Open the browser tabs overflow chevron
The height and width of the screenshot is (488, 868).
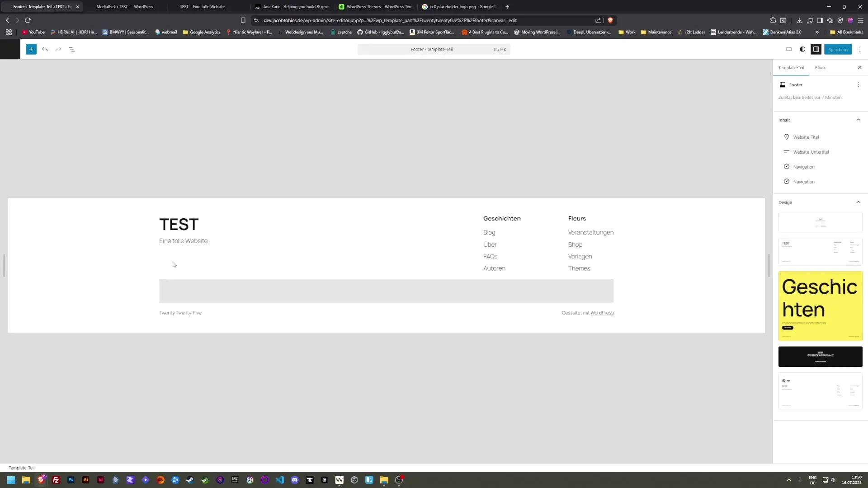point(817,32)
